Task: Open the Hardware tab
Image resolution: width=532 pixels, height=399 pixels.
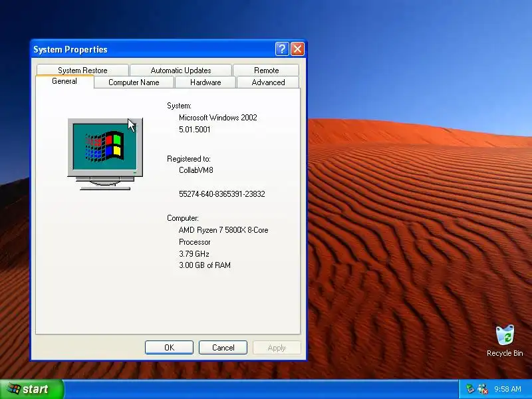Action: (x=205, y=82)
